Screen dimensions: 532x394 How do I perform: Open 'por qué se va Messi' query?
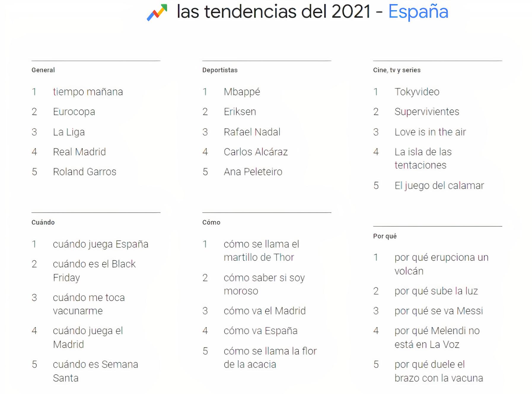pos(439,311)
